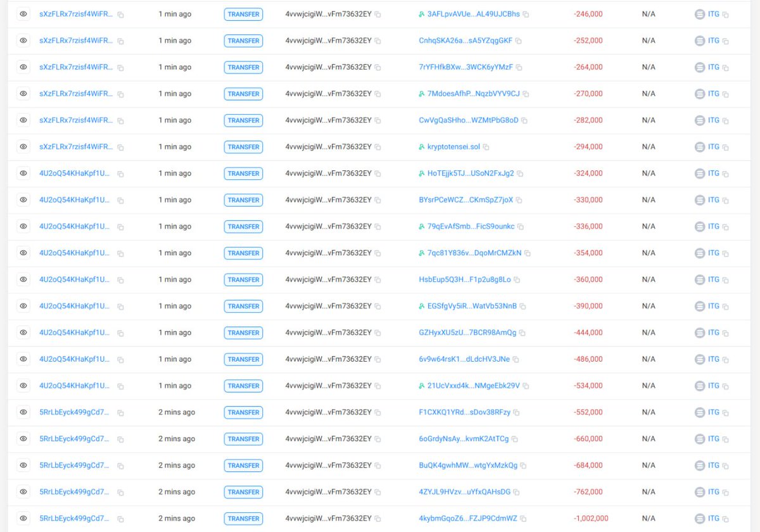760x532 pixels.
Task: Open destination GZHyxXU5zU...7BCR98AmQg
Action: tap(467, 333)
